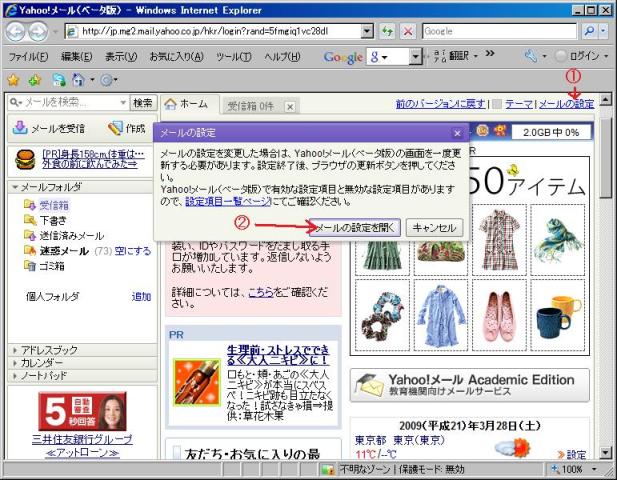Screen dimensions: 617x480
Task: Click the pink shoes item thumbnail
Action: point(499,316)
